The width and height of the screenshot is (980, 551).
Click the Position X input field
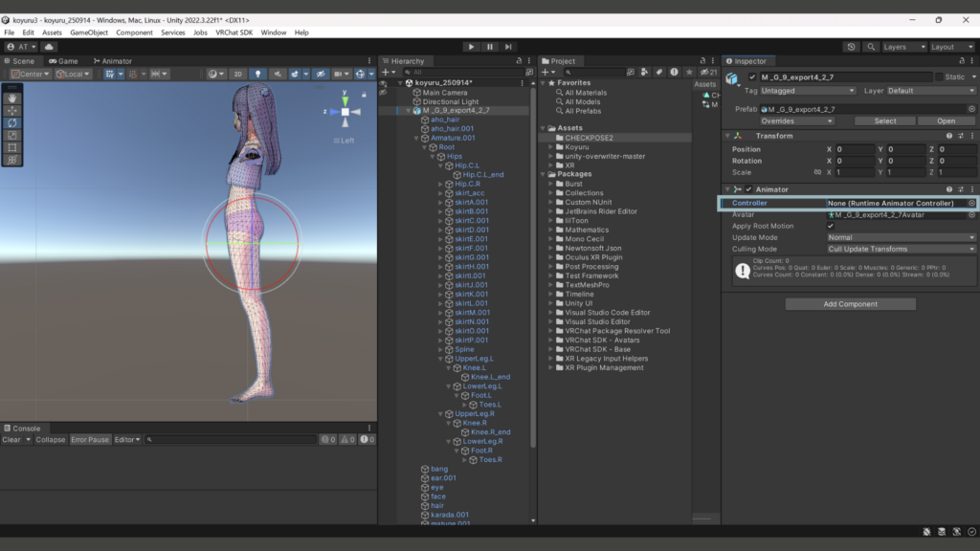click(x=857, y=149)
